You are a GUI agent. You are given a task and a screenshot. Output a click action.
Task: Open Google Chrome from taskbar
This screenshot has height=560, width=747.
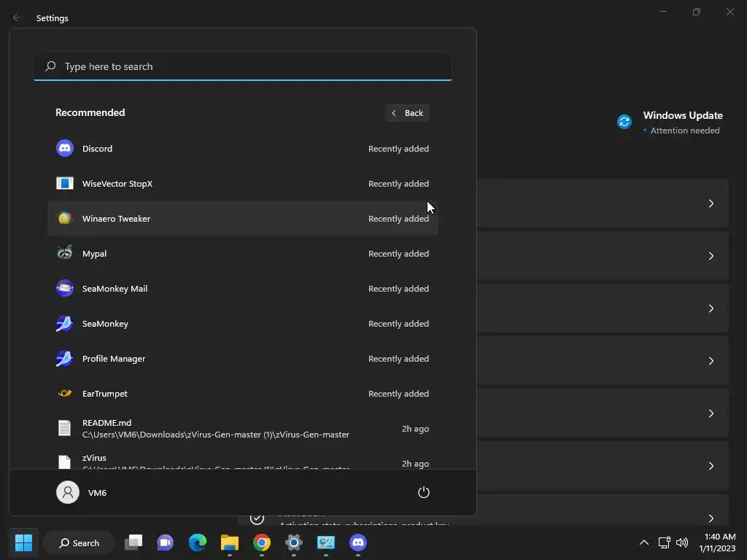coord(262,542)
